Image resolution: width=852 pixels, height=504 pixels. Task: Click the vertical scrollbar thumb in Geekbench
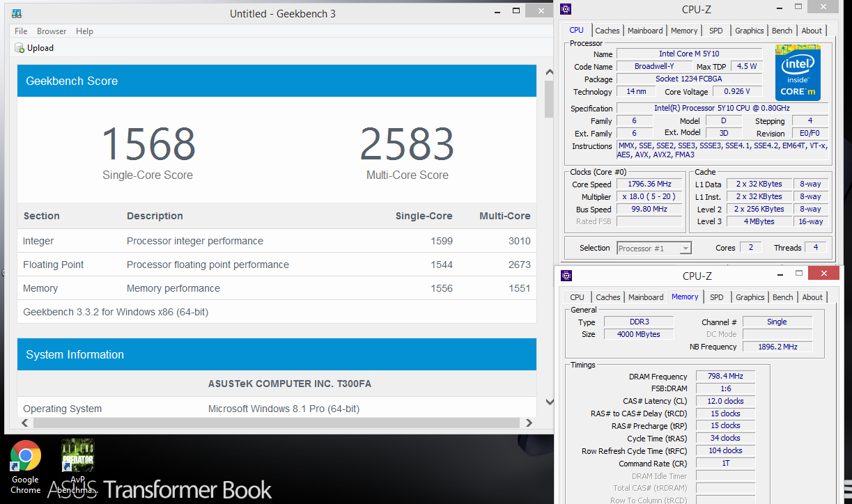pyautogui.click(x=549, y=99)
